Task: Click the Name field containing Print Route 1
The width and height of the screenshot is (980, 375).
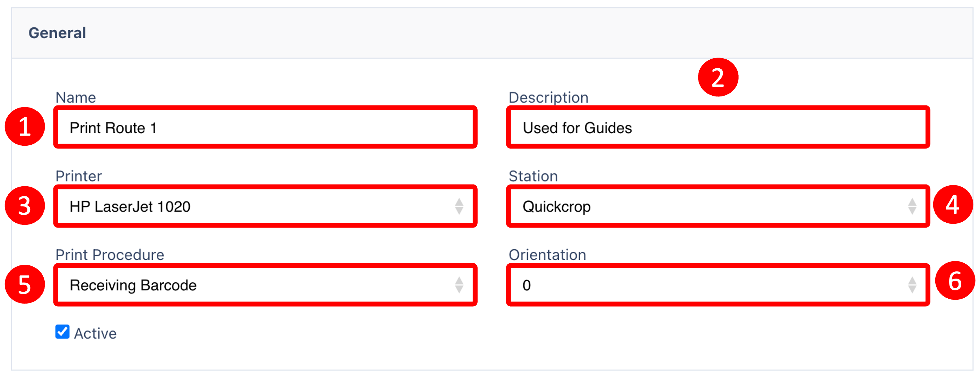Action: point(265,128)
